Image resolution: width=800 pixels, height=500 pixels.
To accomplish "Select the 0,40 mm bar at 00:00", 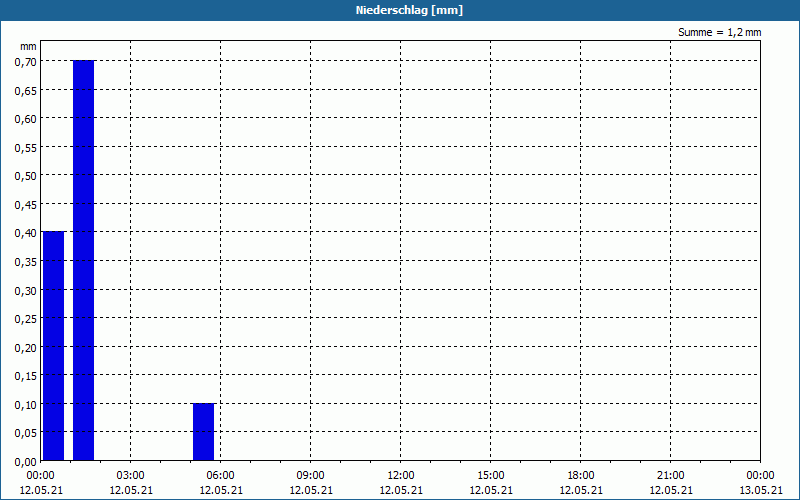I will click(x=53, y=346).
